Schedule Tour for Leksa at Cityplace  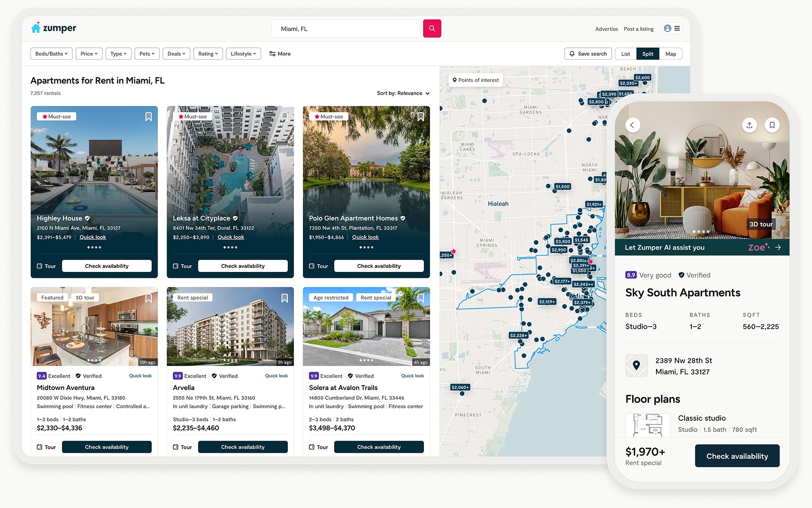tap(182, 266)
